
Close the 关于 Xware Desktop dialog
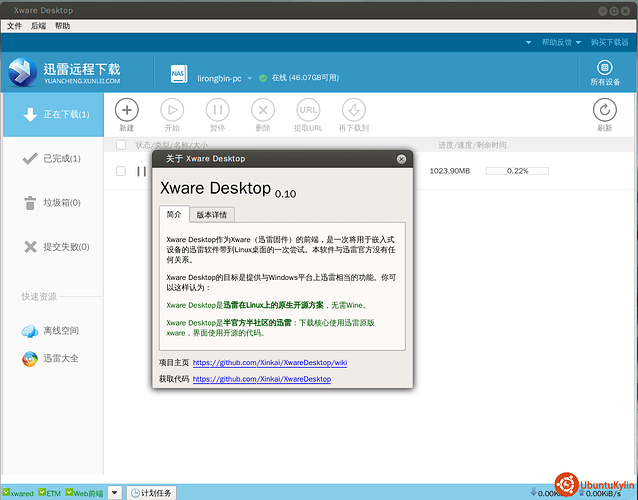(401, 159)
